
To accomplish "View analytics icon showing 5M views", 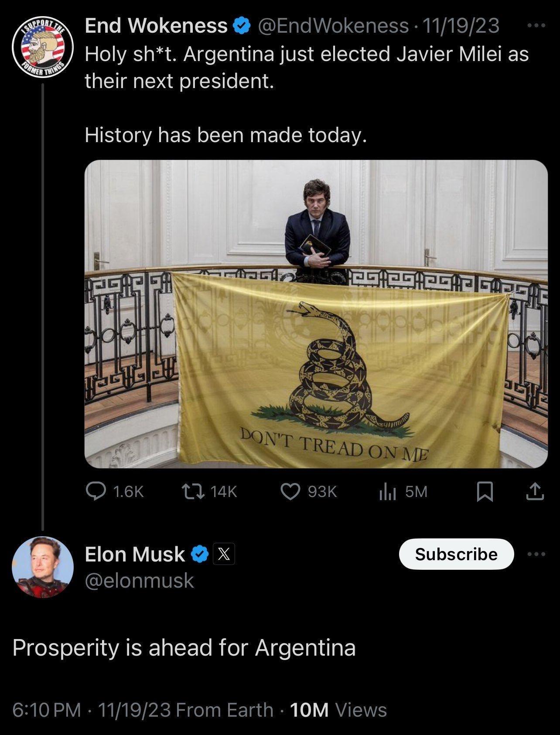I will click(x=387, y=492).
